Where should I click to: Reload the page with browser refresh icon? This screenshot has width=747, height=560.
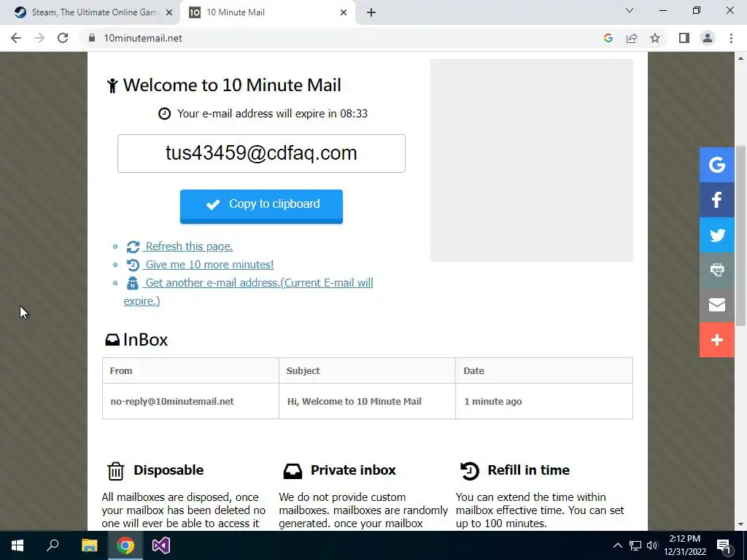63,38
